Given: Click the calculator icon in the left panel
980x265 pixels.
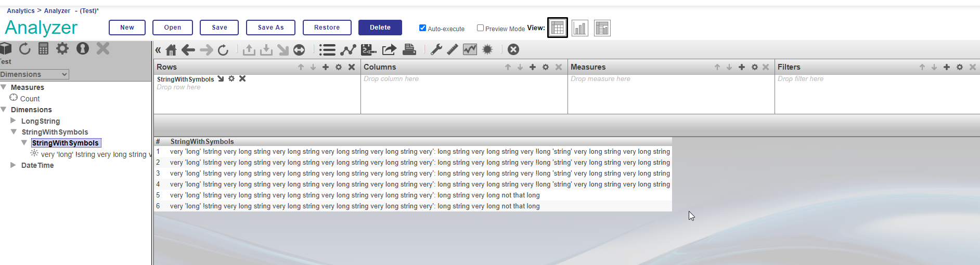Looking at the screenshot, I should click(x=44, y=49).
